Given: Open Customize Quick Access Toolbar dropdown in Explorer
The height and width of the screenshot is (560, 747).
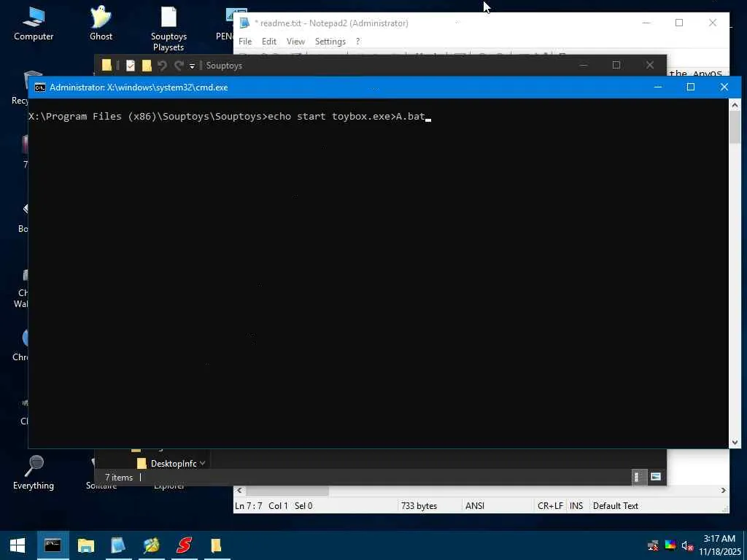Looking at the screenshot, I should pos(192,66).
